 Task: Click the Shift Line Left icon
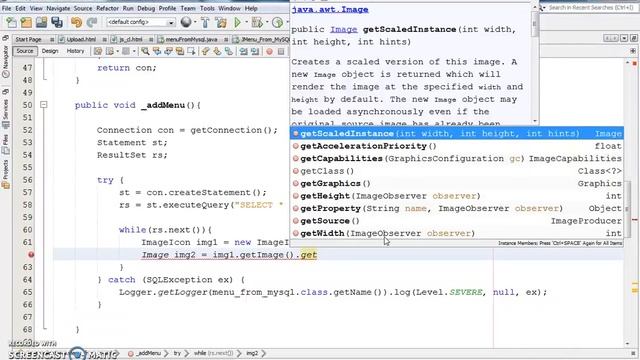pos(244,51)
